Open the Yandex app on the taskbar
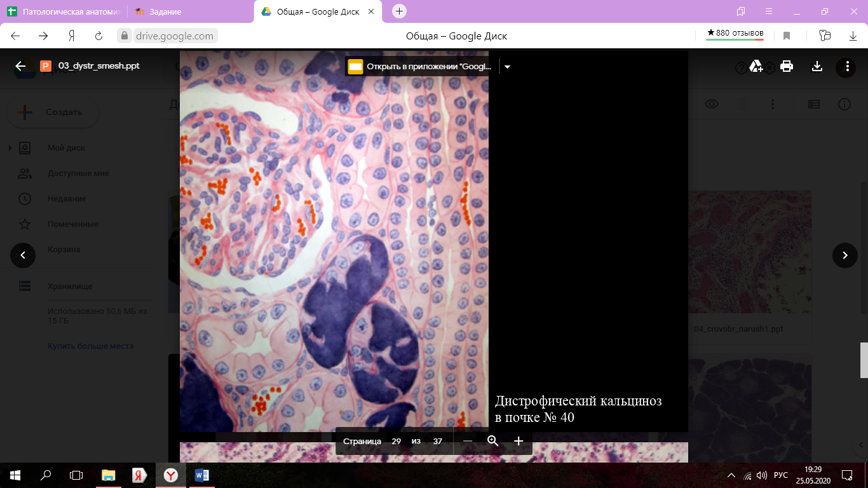868x488 pixels. pos(140,475)
